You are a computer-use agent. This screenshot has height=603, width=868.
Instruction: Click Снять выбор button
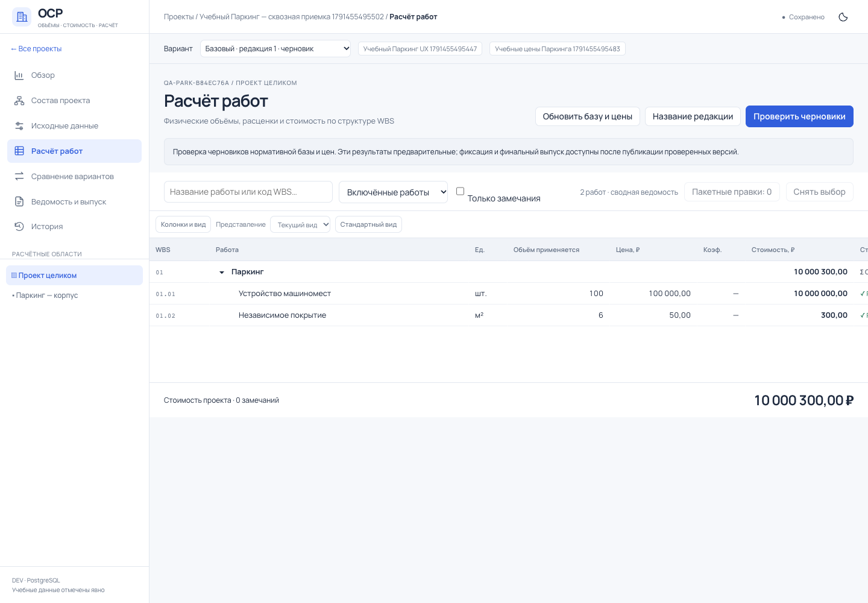click(x=819, y=192)
